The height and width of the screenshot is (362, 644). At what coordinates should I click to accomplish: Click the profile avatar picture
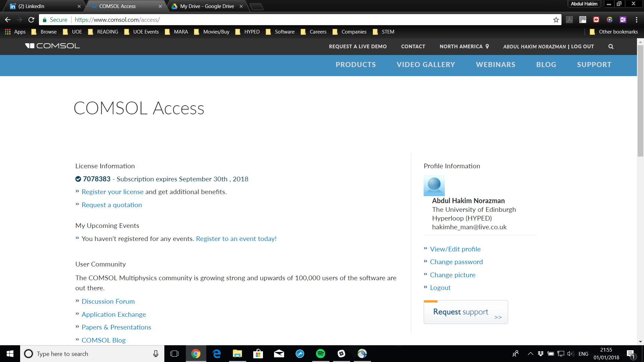[434, 185]
